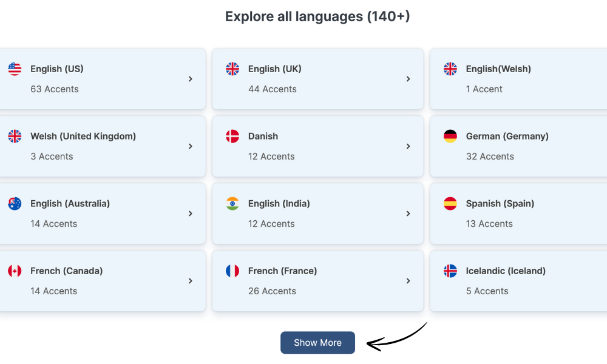Click the '5 Accents' text

pyautogui.click(x=487, y=291)
